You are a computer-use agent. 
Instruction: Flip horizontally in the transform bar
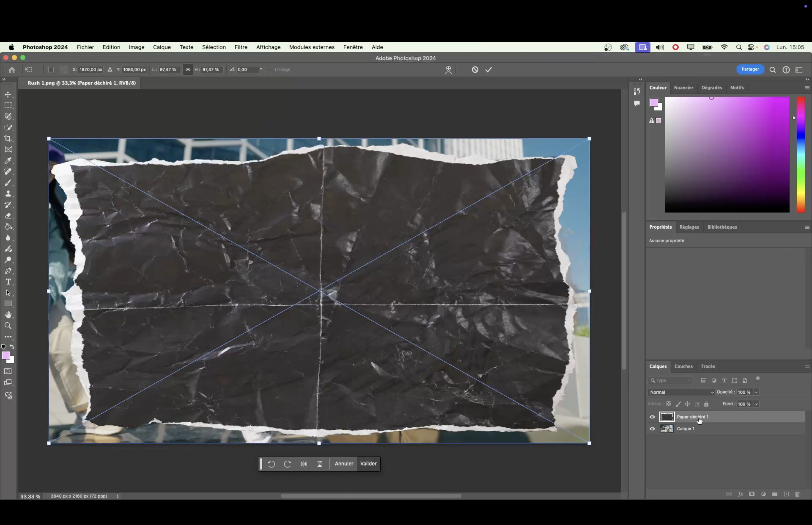click(x=303, y=464)
